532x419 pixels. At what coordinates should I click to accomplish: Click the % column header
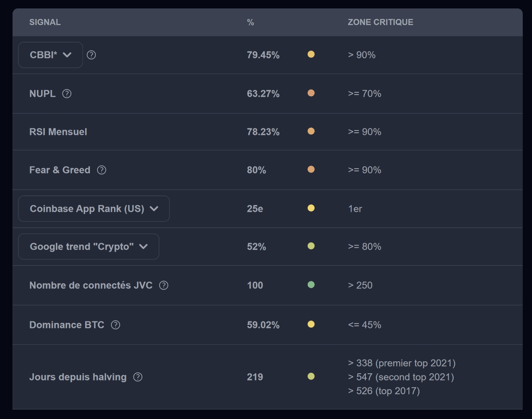pyautogui.click(x=250, y=22)
